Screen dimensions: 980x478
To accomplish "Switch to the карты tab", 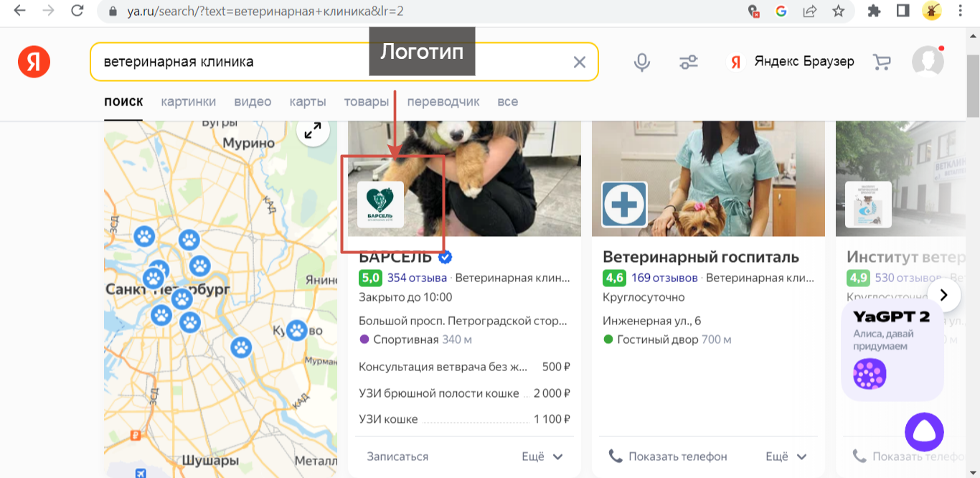I will coord(308,101).
